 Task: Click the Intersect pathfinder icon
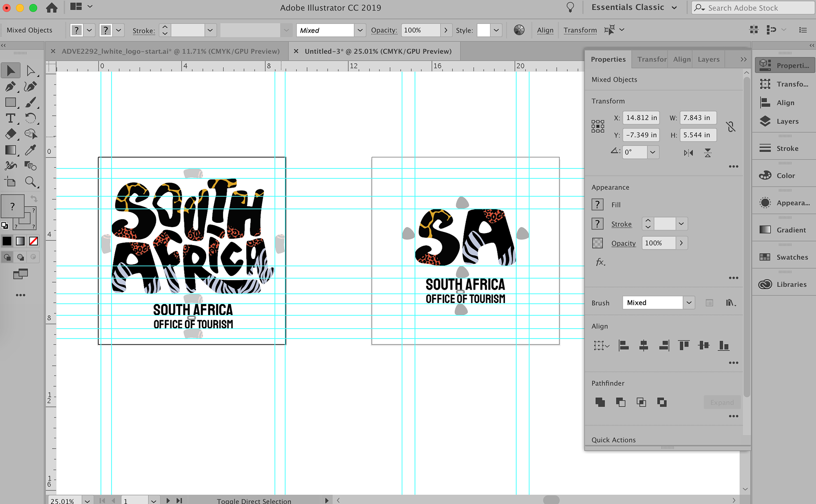pos(641,402)
